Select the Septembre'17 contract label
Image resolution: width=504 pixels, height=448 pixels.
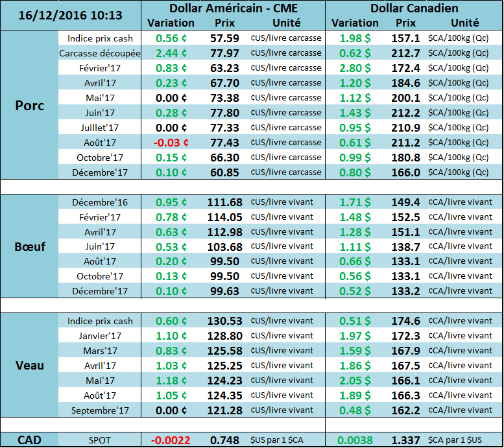100,410
